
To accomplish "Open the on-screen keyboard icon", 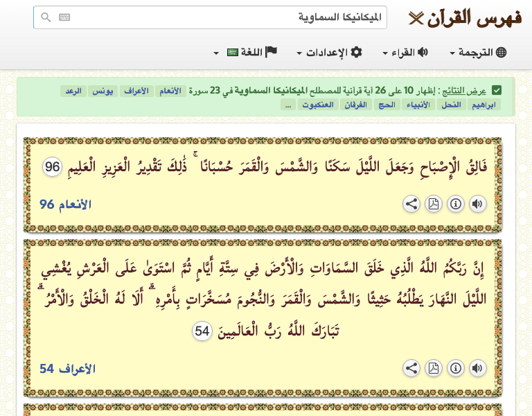I will pyautogui.click(x=64, y=17).
